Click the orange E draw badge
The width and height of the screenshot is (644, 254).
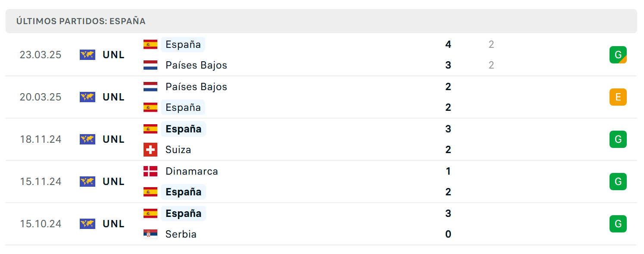click(x=618, y=97)
